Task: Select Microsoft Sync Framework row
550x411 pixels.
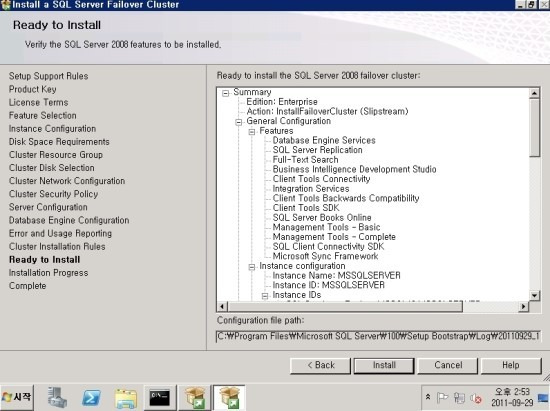Action: point(325,256)
